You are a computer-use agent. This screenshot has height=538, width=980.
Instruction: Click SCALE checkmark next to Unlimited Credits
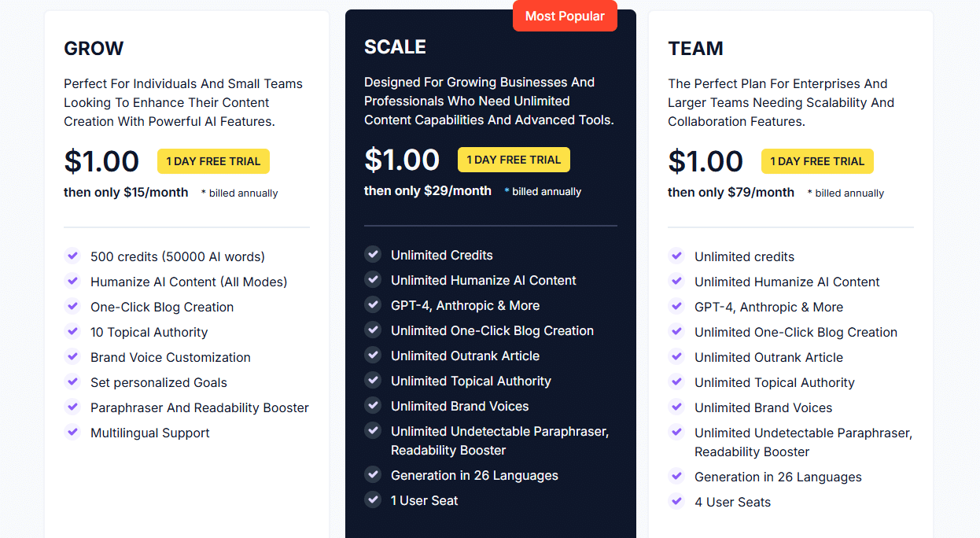click(x=373, y=254)
